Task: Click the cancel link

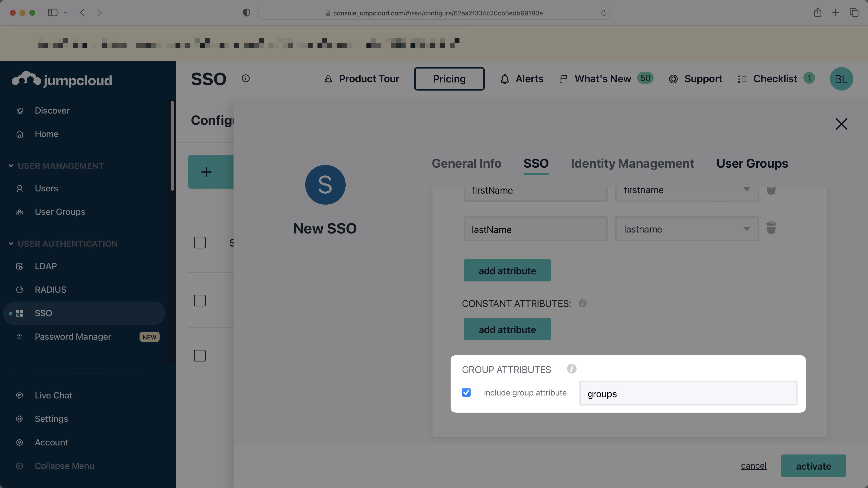Action: coord(753,465)
